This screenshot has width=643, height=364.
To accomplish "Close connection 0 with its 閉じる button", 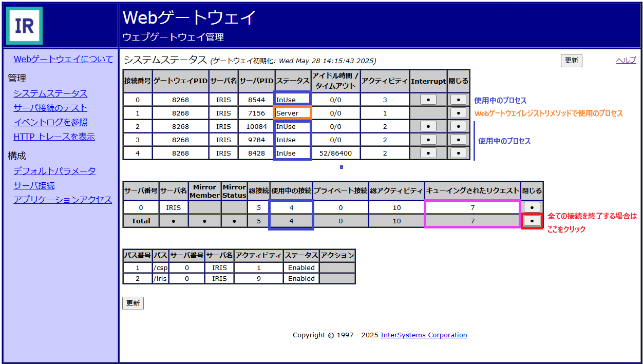I will click(x=458, y=100).
